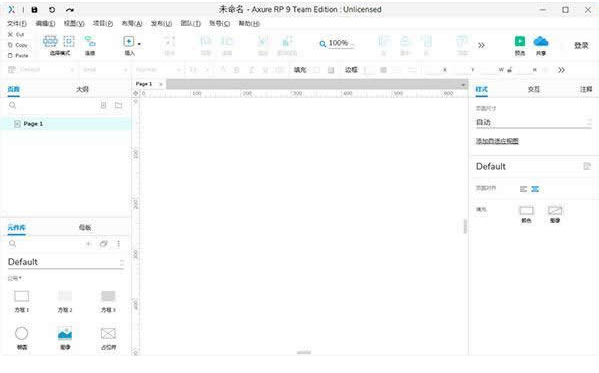Click Add Adaptive Views link

click(497, 141)
